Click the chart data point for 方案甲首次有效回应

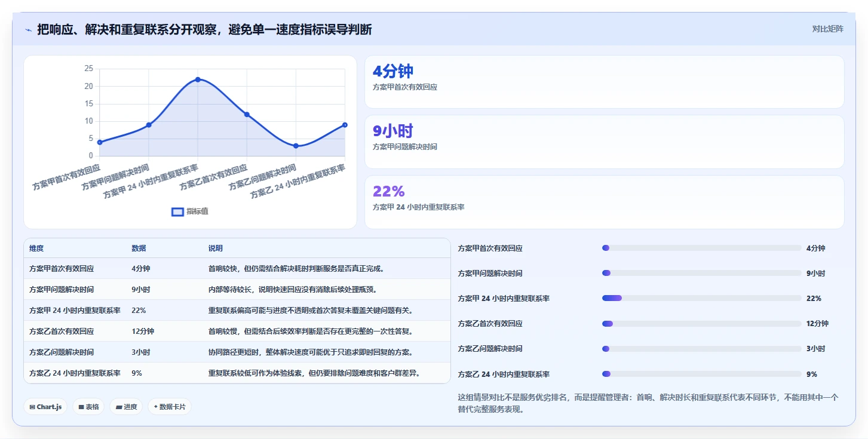click(100, 142)
